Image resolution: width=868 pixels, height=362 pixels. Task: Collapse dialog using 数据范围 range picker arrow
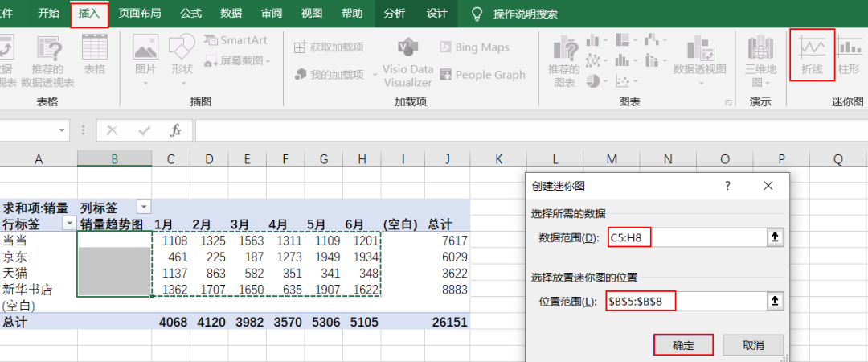tap(775, 237)
